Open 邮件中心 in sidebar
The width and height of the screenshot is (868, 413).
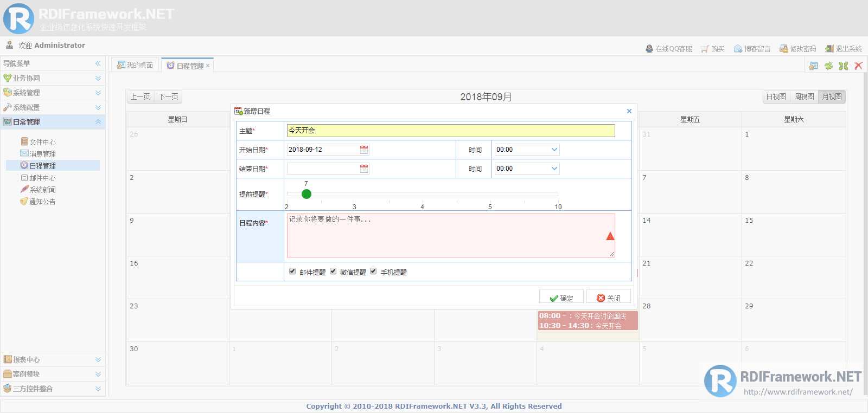pyautogui.click(x=38, y=178)
